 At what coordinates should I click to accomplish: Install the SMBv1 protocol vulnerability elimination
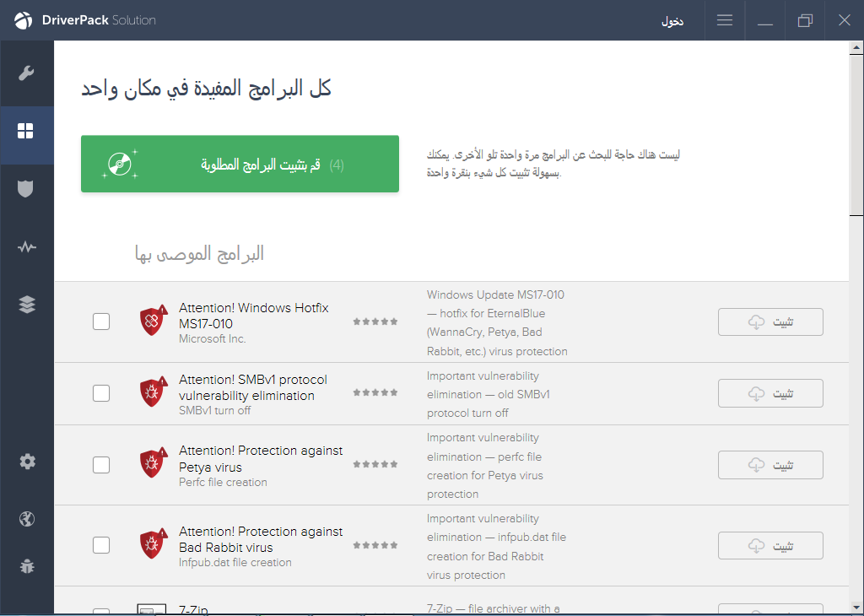pyautogui.click(x=770, y=393)
